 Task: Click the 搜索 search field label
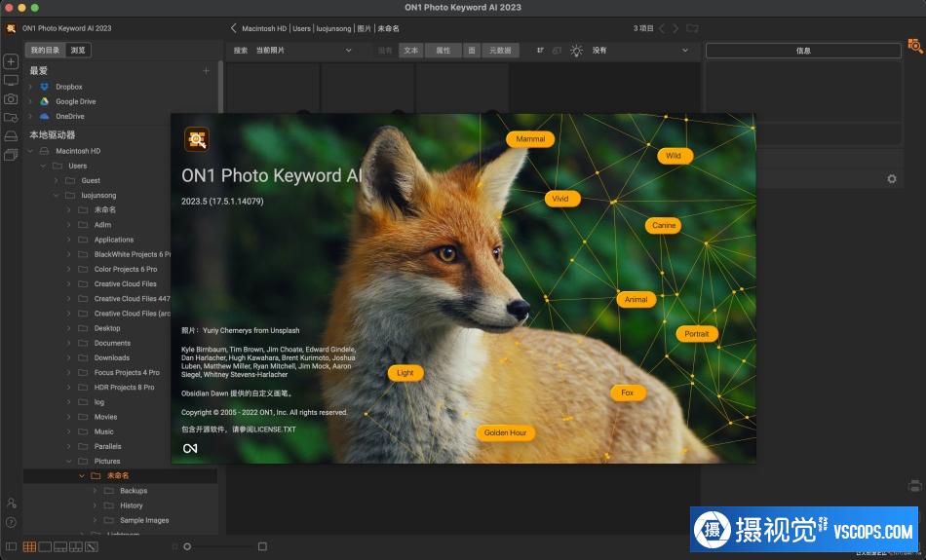coord(241,51)
